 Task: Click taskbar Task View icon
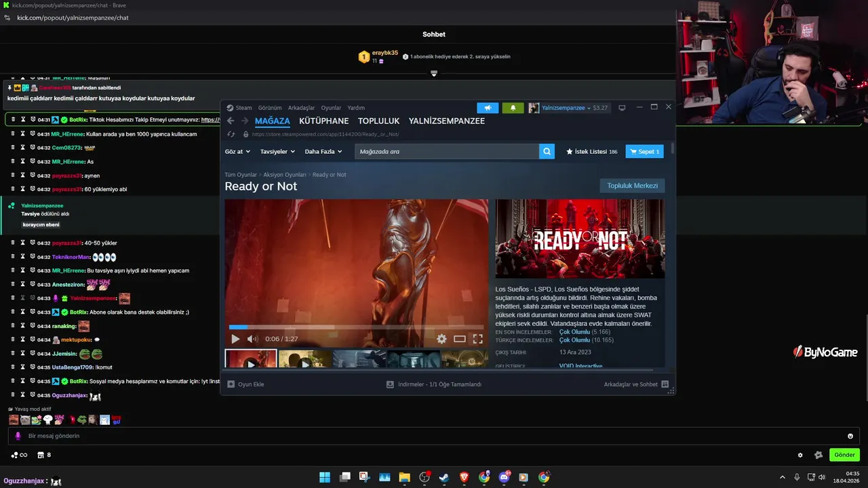coord(344,477)
